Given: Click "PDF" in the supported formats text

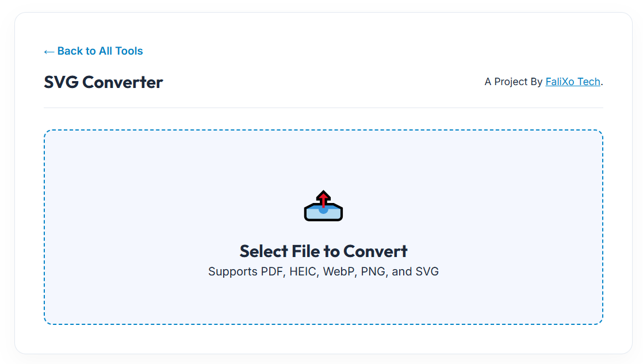Looking at the screenshot, I should pos(273,271).
